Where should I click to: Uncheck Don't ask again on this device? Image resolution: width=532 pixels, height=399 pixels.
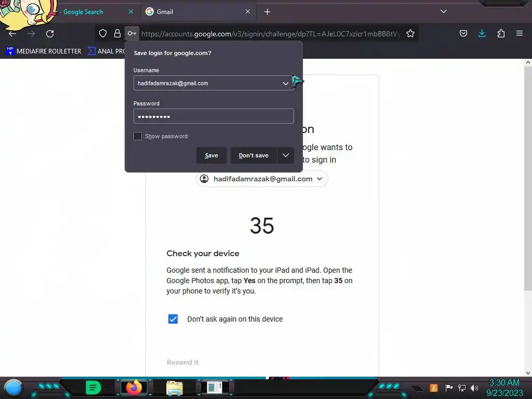coord(173,319)
